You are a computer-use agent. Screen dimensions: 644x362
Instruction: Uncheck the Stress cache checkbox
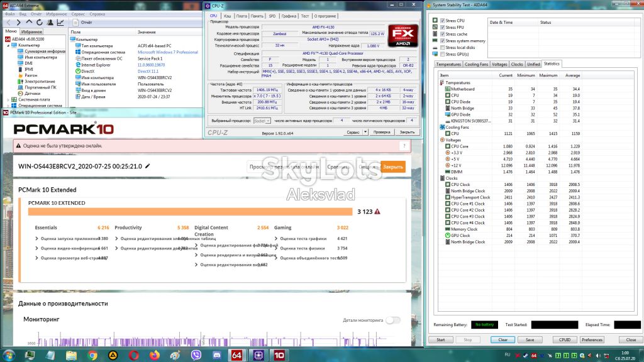442,34
